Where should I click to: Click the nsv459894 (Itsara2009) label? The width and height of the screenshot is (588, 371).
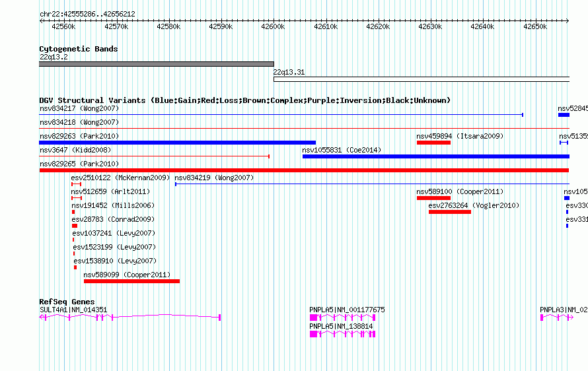click(460, 136)
